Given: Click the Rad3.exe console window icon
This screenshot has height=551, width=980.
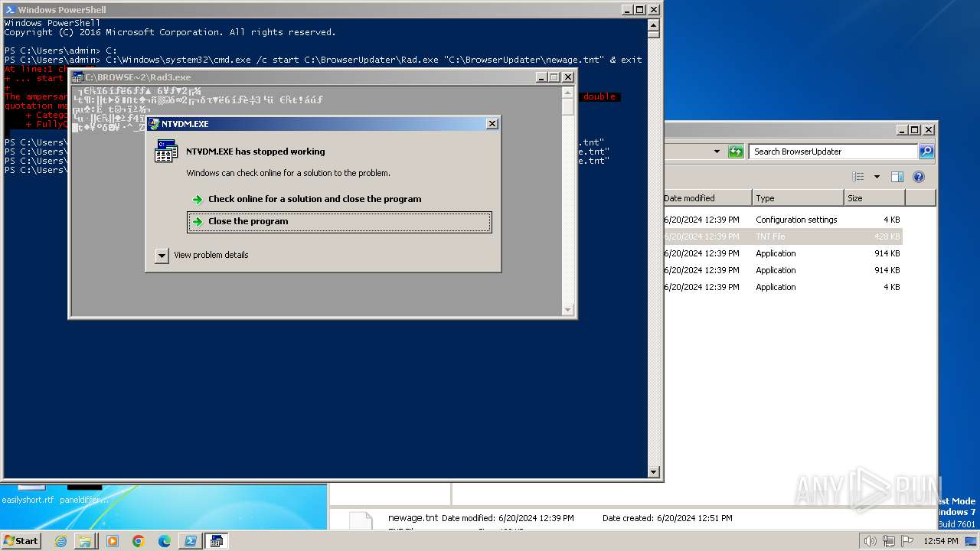Looking at the screenshot, I should click(x=78, y=77).
